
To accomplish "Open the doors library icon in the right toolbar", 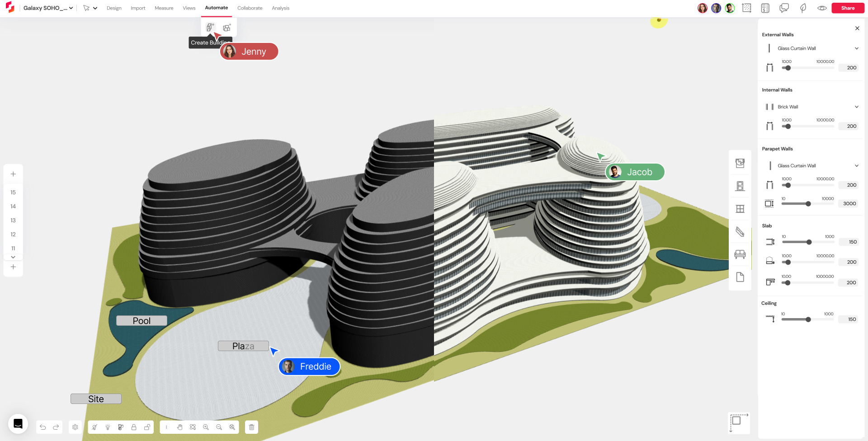I will 740,186.
